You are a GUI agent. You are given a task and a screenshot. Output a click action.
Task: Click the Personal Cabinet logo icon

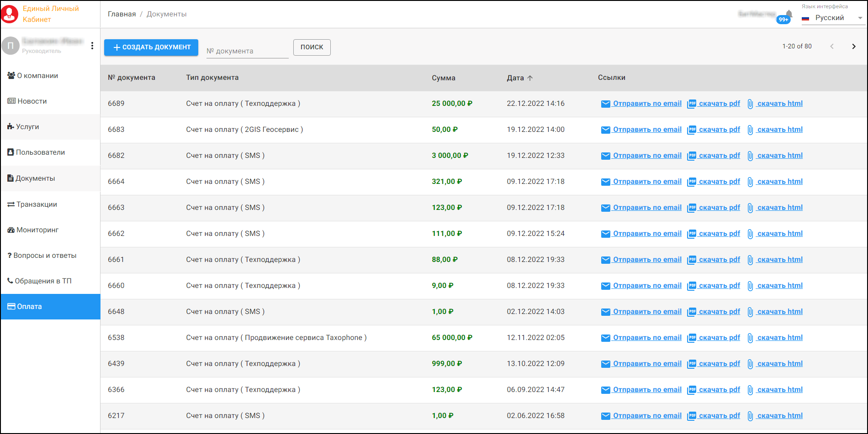10,14
